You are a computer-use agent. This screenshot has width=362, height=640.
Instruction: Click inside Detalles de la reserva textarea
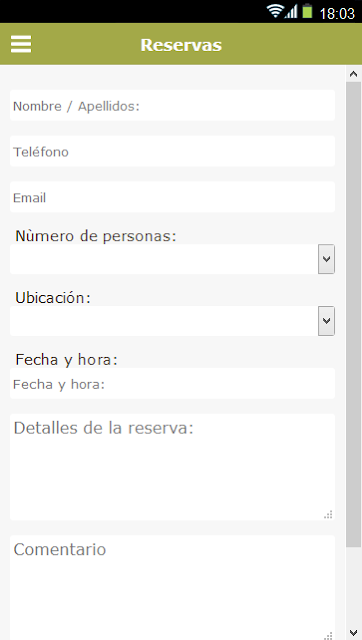[172, 467]
